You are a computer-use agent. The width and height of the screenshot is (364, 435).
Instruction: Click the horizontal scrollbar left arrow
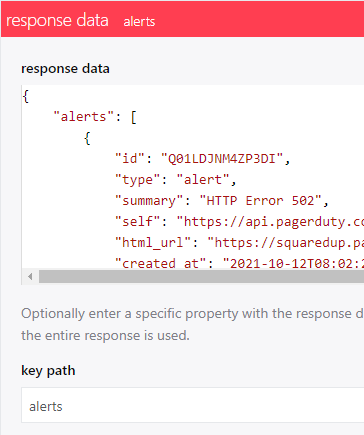pyautogui.click(x=30, y=277)
